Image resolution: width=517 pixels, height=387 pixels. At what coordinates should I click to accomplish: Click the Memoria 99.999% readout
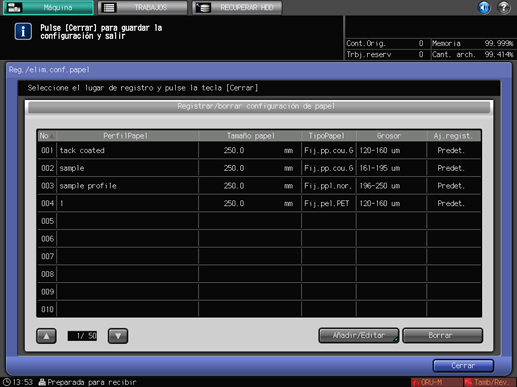(473, 43)
